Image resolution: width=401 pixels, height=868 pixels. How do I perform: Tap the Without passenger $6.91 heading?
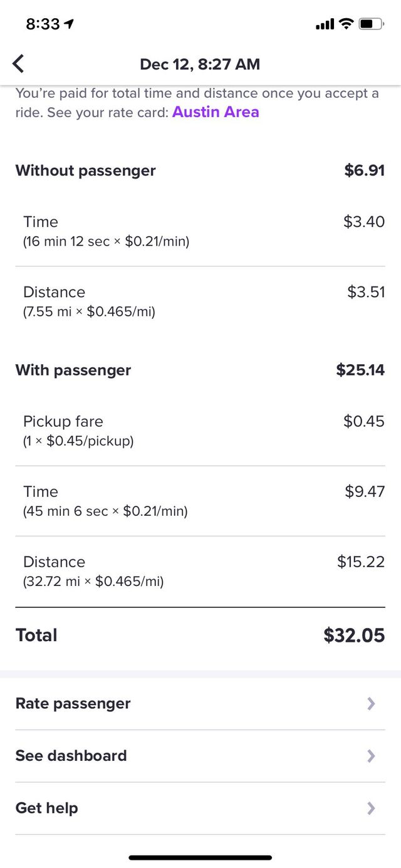pyautogui.click(x=200, y=170)
